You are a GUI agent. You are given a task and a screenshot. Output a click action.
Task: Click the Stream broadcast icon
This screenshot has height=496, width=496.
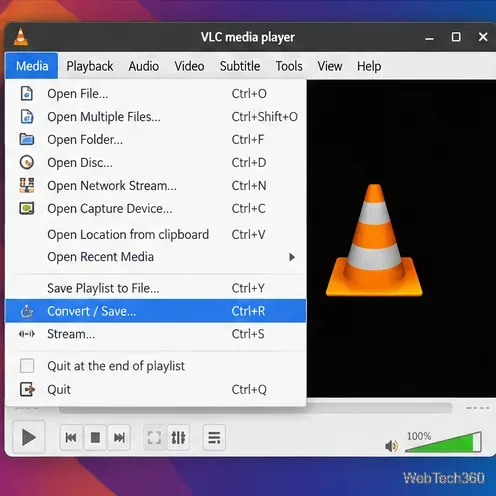(x=27, y=334)
